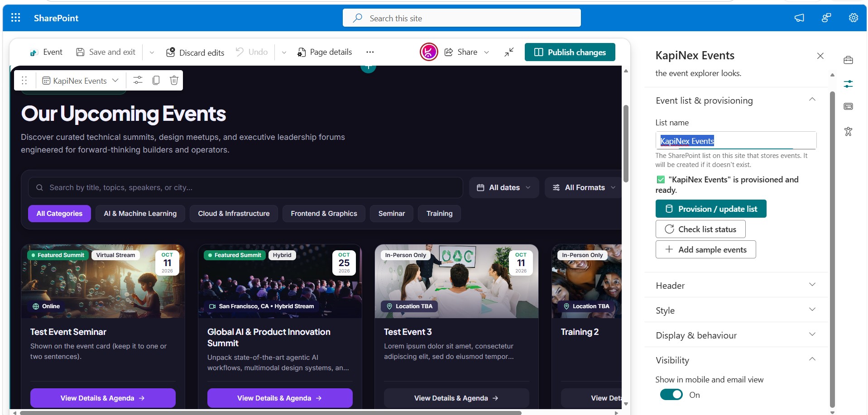
Task: Click the Provision / update list button
Action: [x=711, y=209]
